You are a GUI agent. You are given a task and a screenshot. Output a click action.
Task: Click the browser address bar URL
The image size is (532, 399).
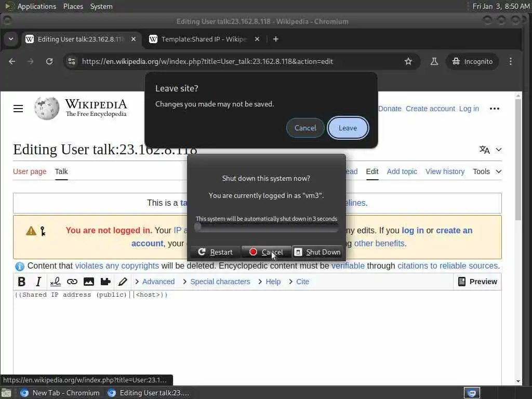click(x=207, y=61)
